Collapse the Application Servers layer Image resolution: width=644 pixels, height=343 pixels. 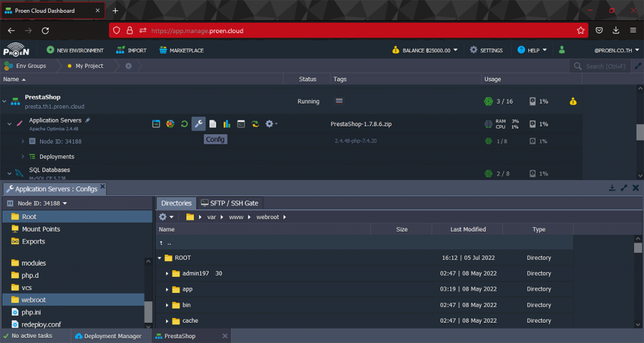9,123
